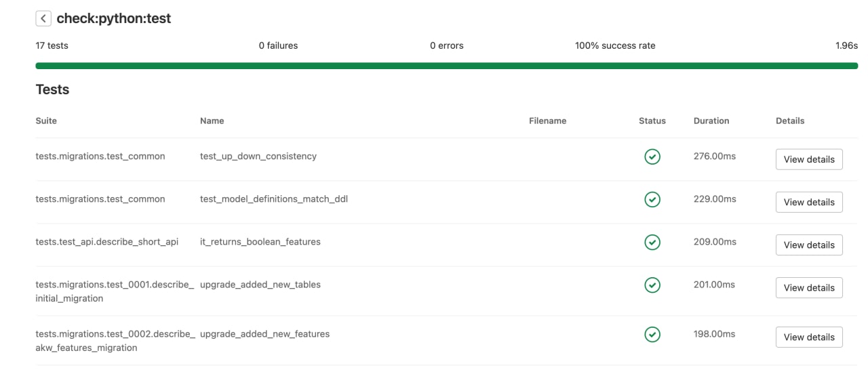868x372 pixels.
Task: Click passed status icon for test_up_down_consistency
Action: [652, 157]
